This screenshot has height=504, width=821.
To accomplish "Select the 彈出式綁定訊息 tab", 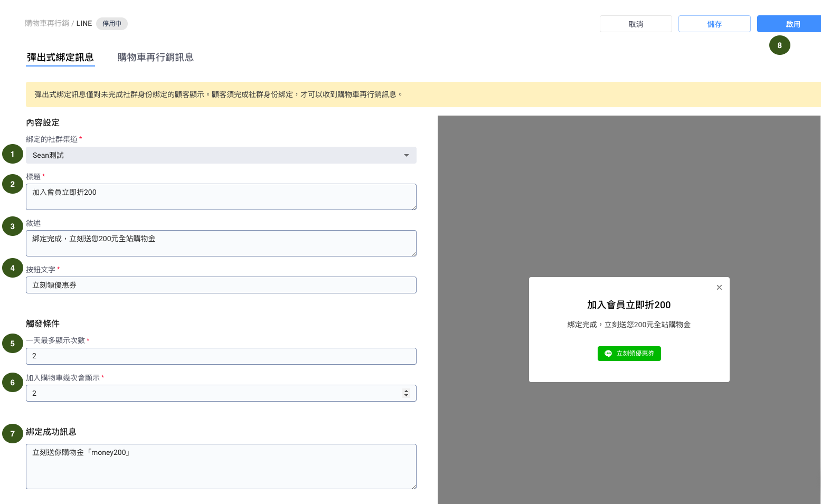I will click(60, 58).
